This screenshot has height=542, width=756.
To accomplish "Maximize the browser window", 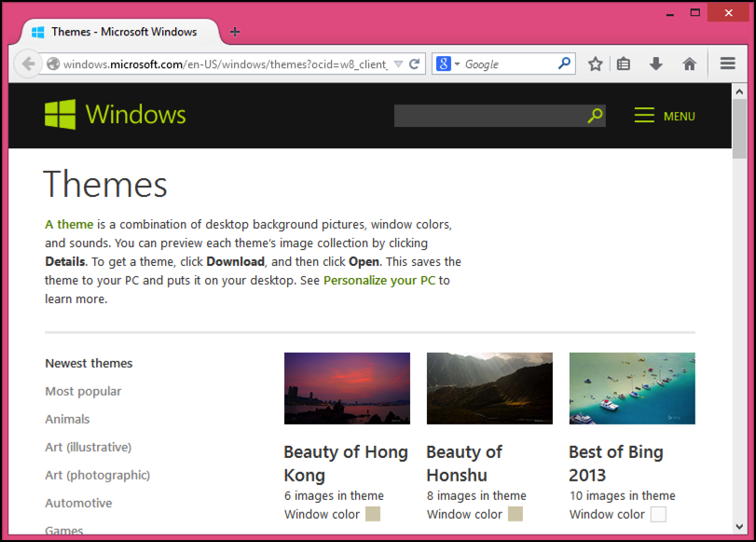I will (x=694, y=13).
